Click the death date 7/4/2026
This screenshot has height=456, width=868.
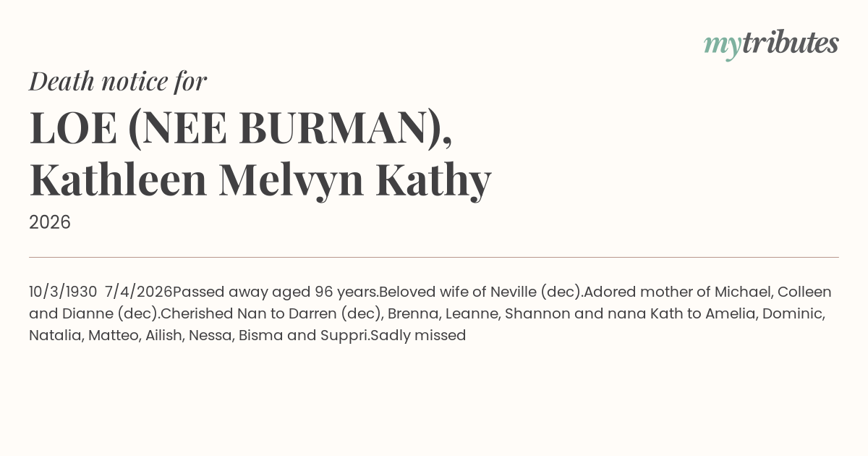138,292
